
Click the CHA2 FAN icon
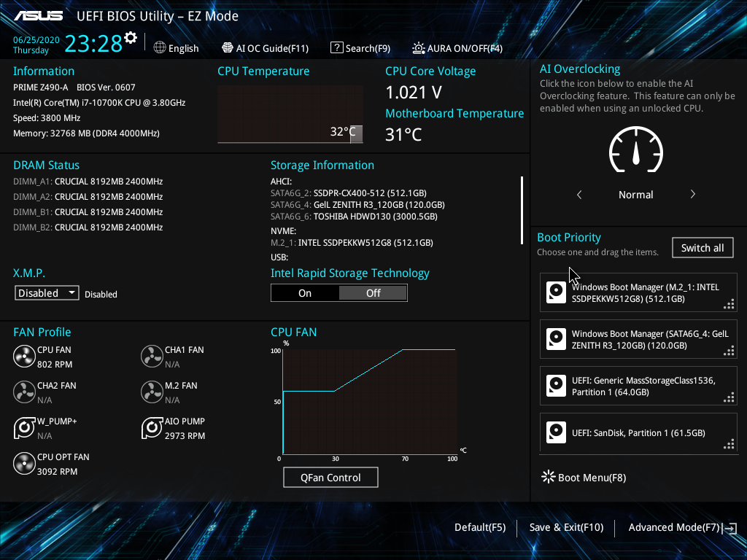24,392
